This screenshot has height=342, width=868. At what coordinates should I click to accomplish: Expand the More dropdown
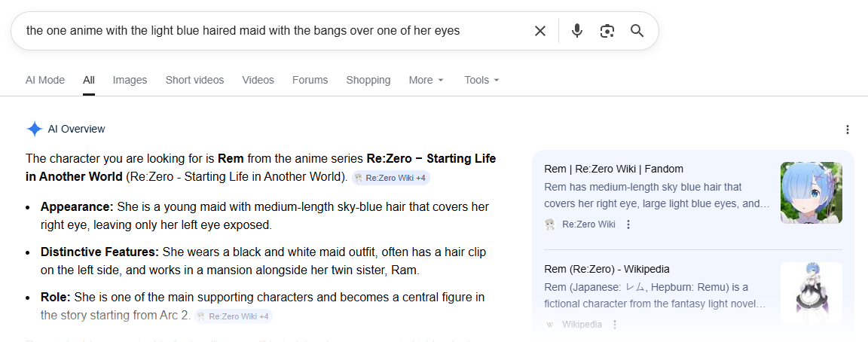coord(426,81)
